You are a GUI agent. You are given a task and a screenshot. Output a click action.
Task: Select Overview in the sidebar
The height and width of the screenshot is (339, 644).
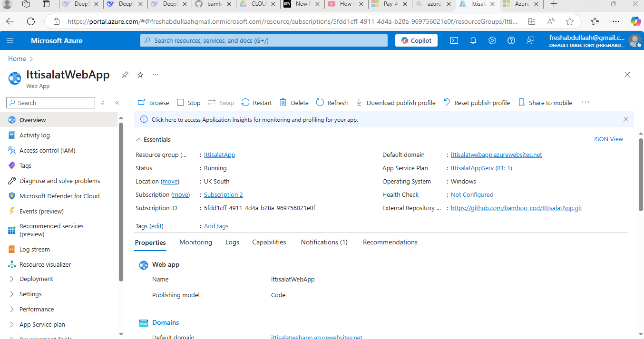pos(59,120)
